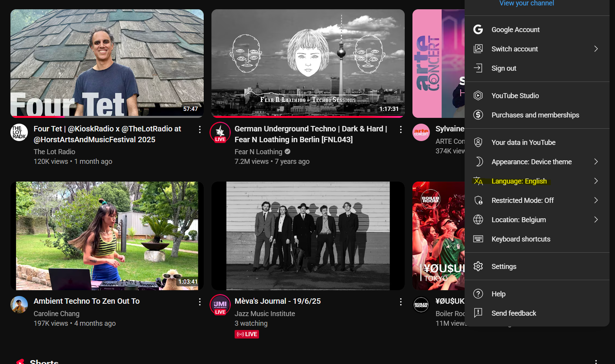
Task: Open Four Tet Kiosk Radio video title
Action: [x=107, y=134]
